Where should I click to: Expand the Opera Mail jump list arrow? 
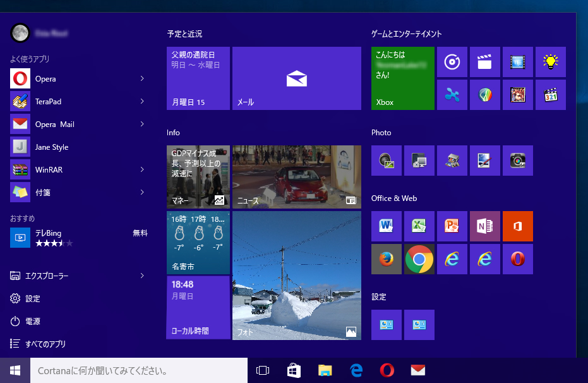[x=142, y=124]
